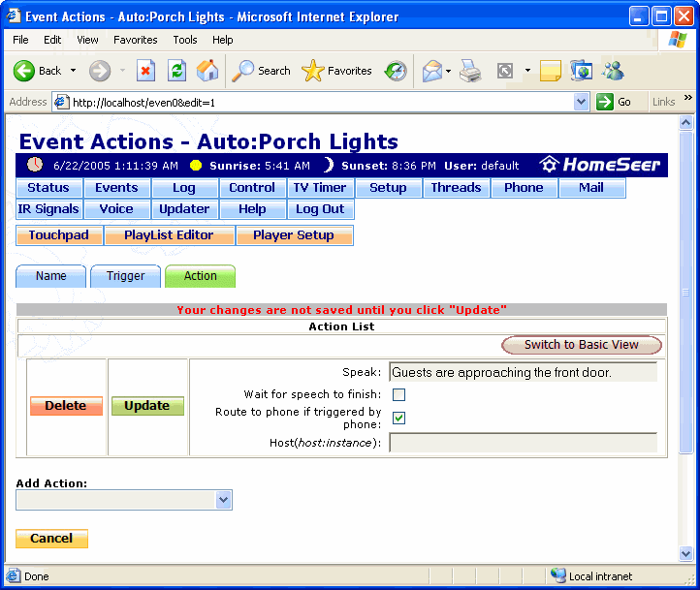This screenshot has height=590, width=700.
Task: Click the Local intranet zone icon
Action: [x=558, y=575]
